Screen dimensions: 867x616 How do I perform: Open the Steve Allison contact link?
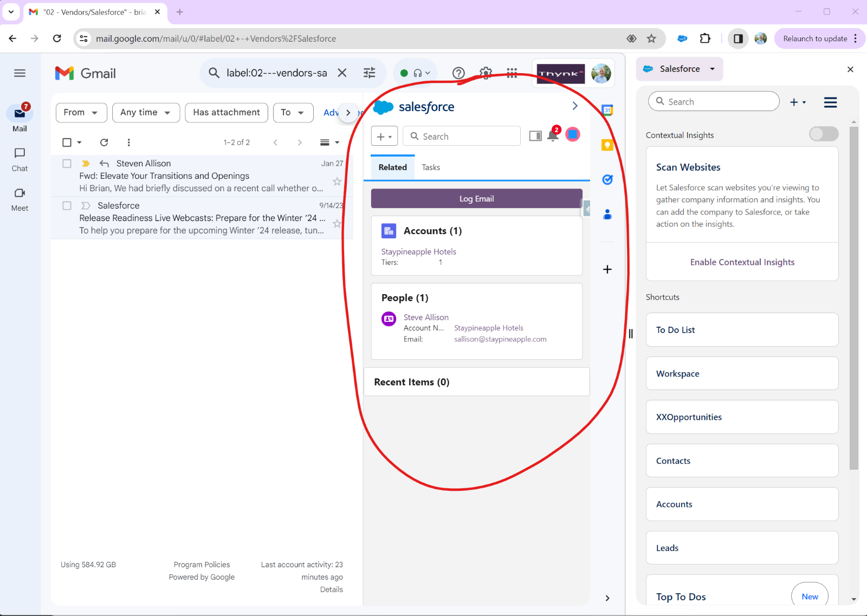[x=426, y=317]
